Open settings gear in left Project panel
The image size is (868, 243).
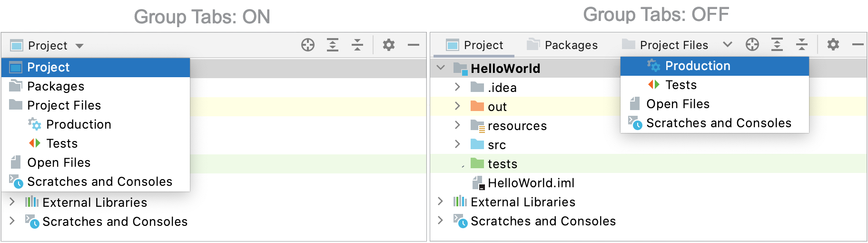click(389, 45)
